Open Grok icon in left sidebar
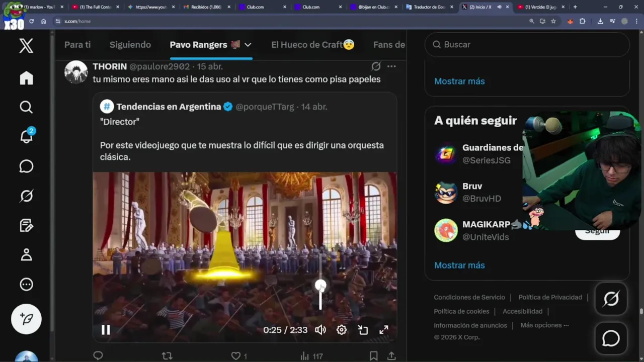This screenshot has width=644, height=362. point(26,196)
